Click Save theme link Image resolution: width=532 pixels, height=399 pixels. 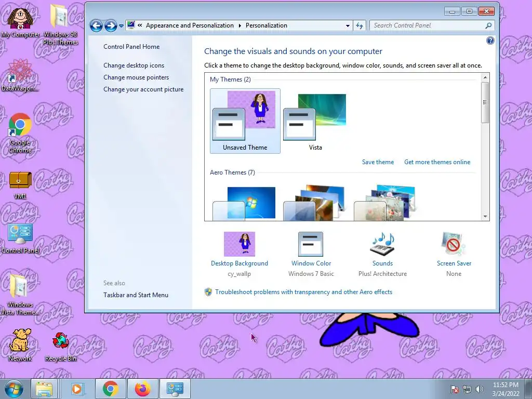tap(378, 162)
